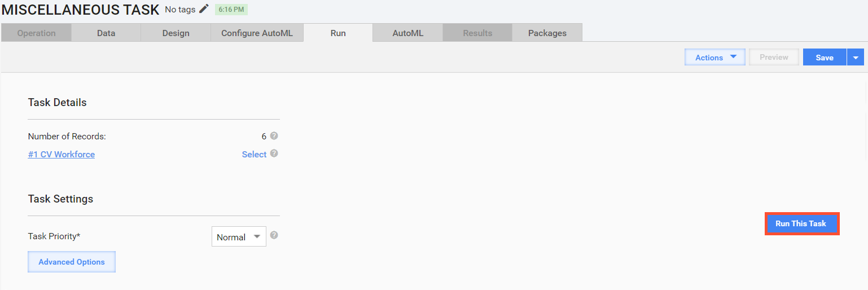Save the task with Save button
Image resolution: width=868 pixels, height=290 pixels.
[825, 57]
